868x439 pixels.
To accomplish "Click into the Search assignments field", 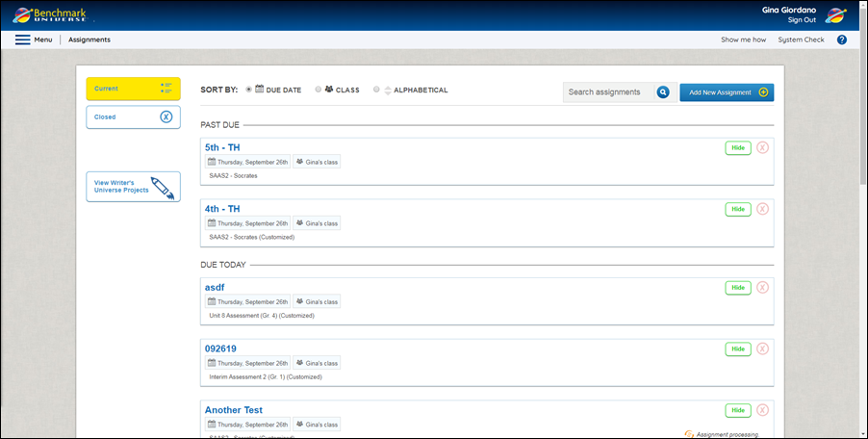I will 609,92.
